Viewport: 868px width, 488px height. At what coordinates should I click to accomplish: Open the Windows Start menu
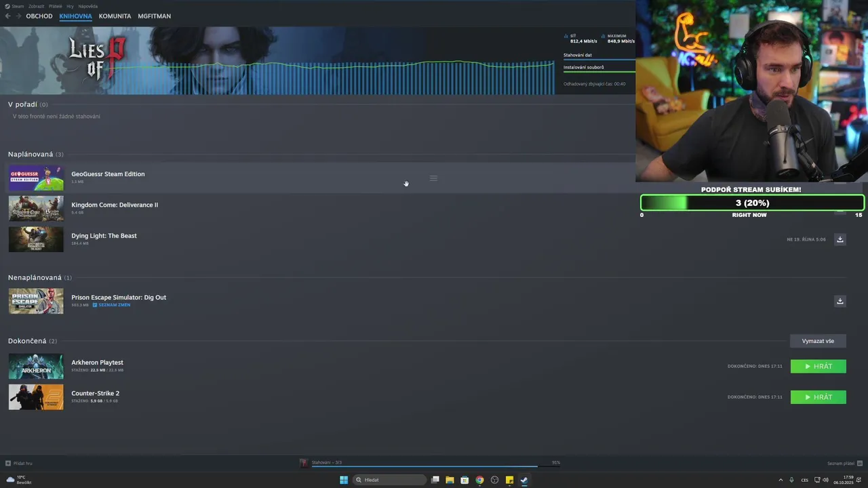tap(344, 480)
